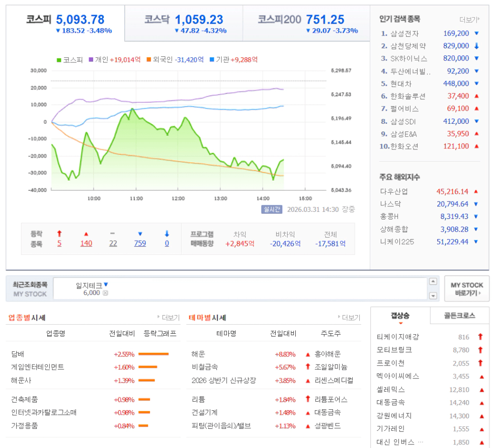Open 해운사 sector row

[21, 380]
